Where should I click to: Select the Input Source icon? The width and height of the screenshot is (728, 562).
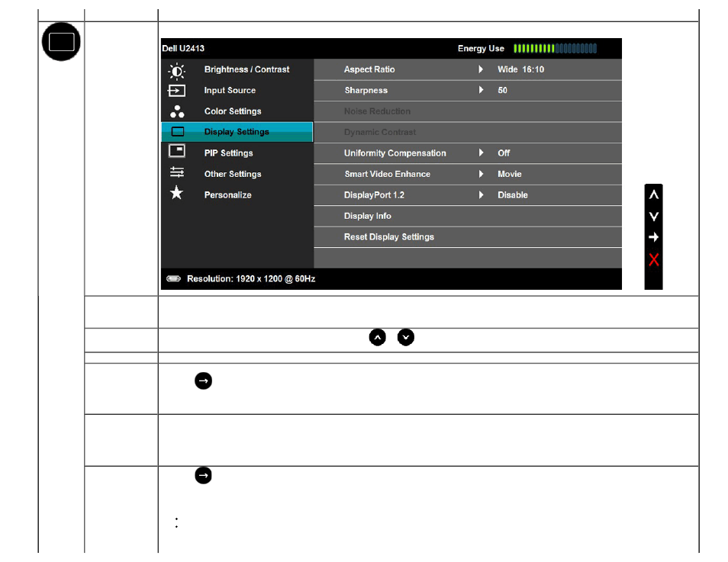[x=176, y=91]
